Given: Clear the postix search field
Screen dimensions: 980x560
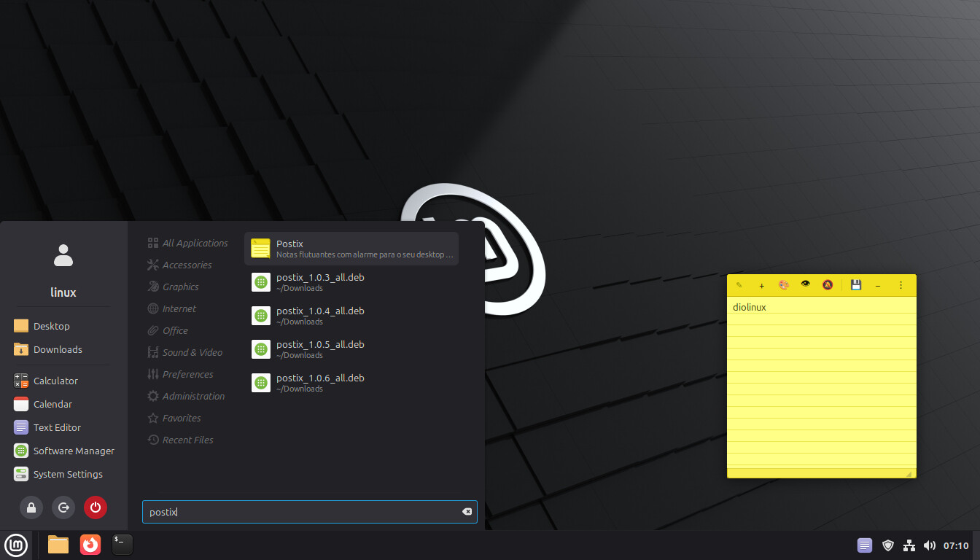Looking at the screenshot, I should [x=467, y=512].
